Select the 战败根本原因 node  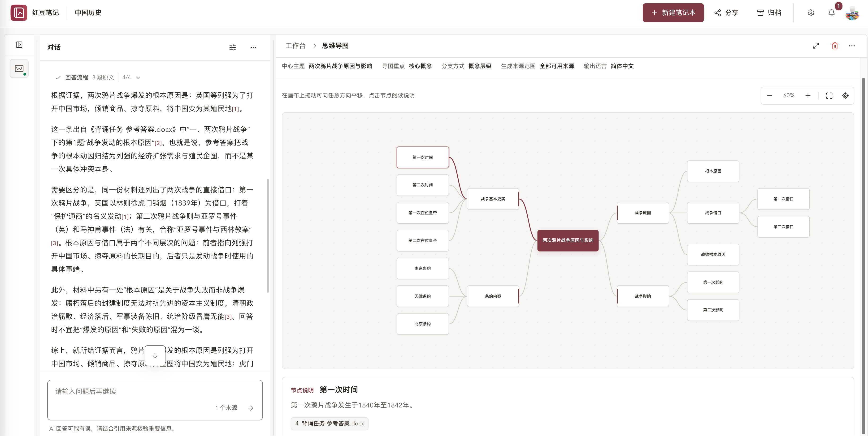pos(713,255)
